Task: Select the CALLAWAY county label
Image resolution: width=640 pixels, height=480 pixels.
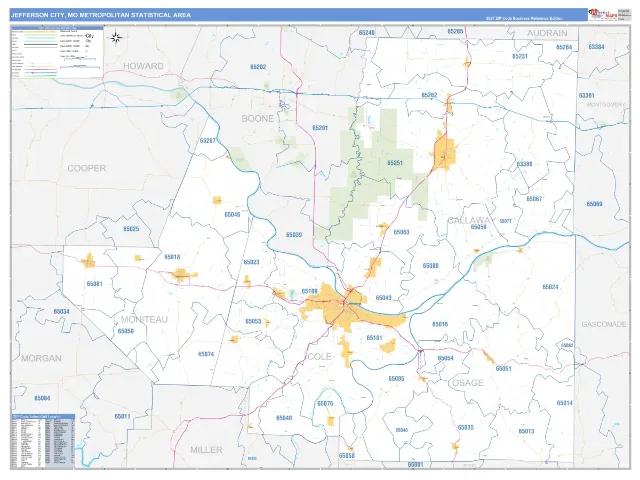Action: click(471, 220)
